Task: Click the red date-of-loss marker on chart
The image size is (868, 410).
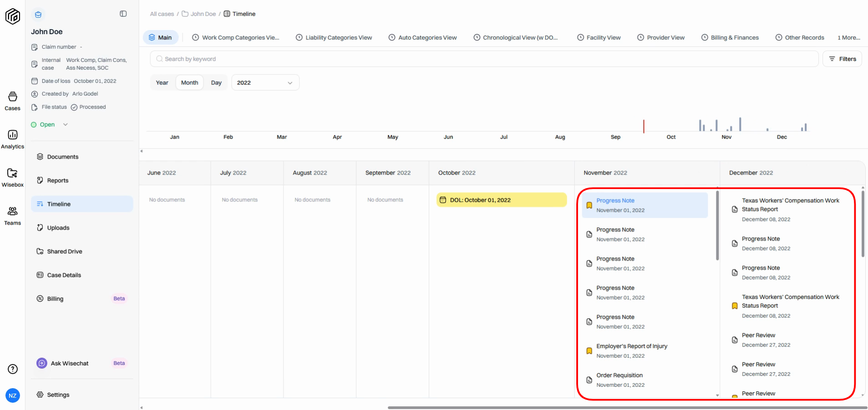Action: click(x=644, y=126)
